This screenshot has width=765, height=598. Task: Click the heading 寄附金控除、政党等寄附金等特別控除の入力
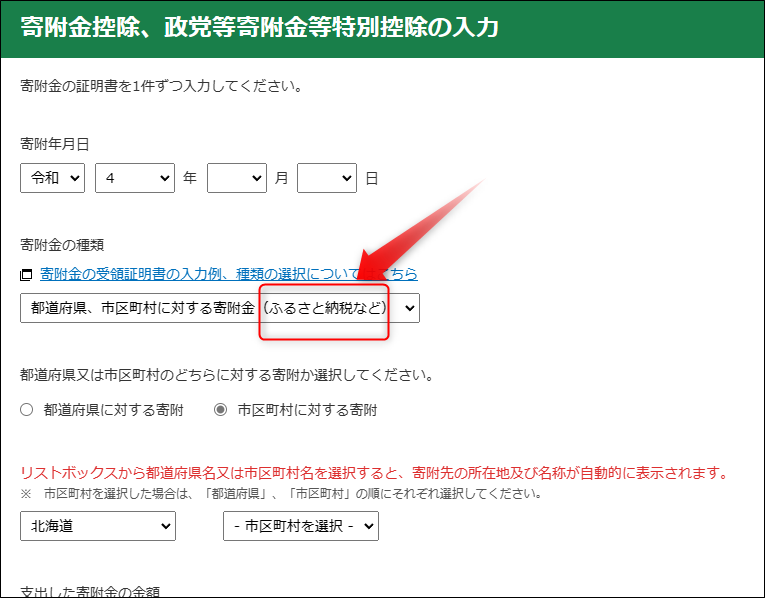tap(260, 27)
